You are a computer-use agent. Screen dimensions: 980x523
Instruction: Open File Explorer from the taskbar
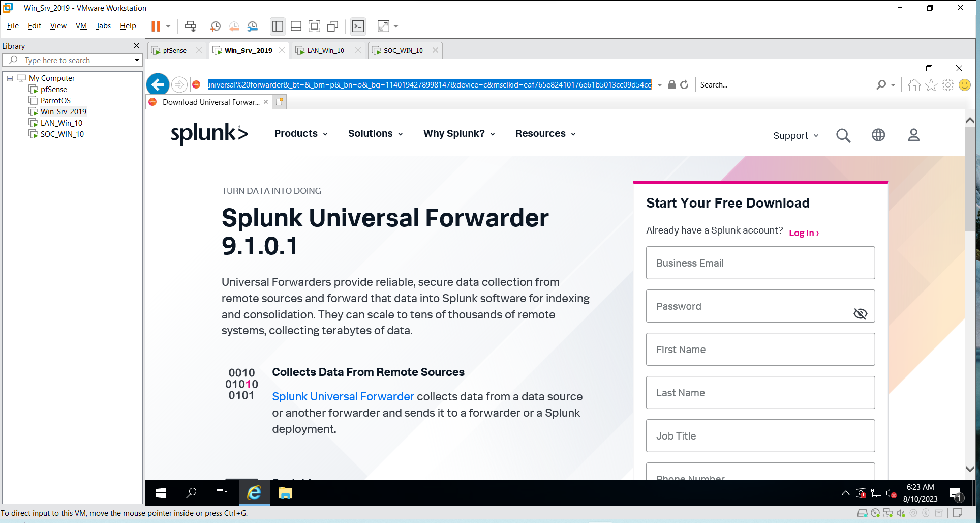[x=285, y=492]
